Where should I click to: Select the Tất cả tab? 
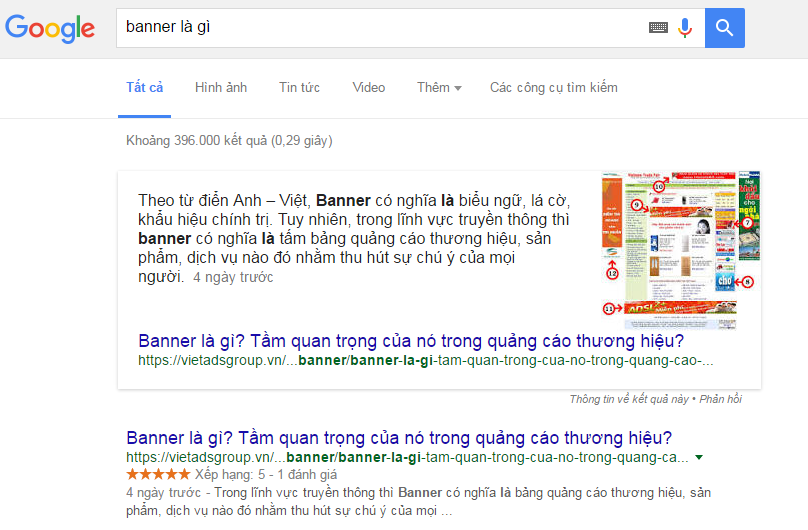point(144,88)
